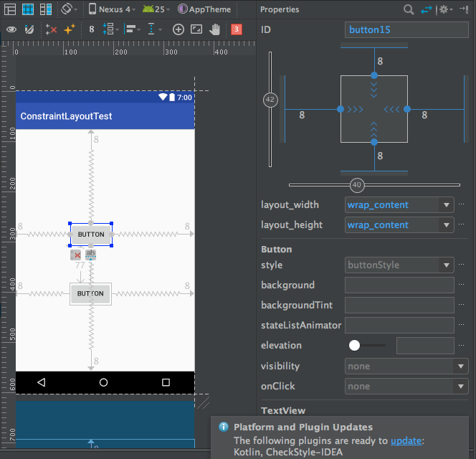This screenshot has width=476, height=459.
Task: Open API 25 version selector
Action: [x=156, y=9]
